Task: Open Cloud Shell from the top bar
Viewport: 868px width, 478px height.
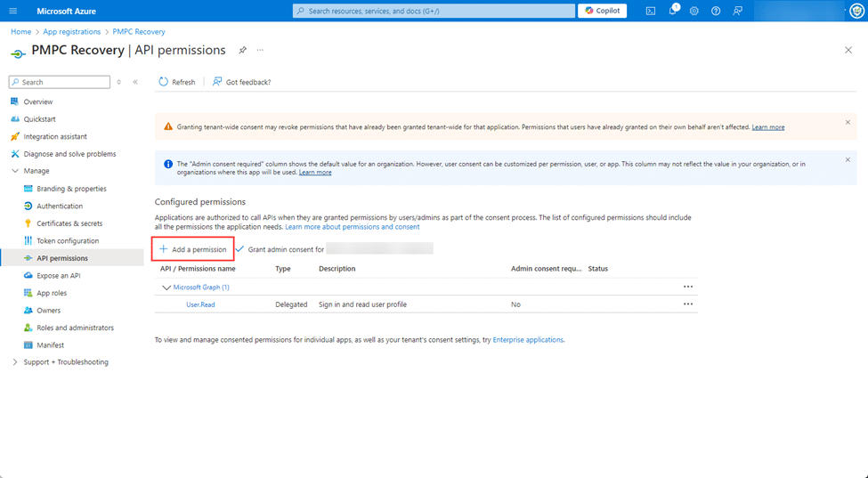Action: click(651, 11)
